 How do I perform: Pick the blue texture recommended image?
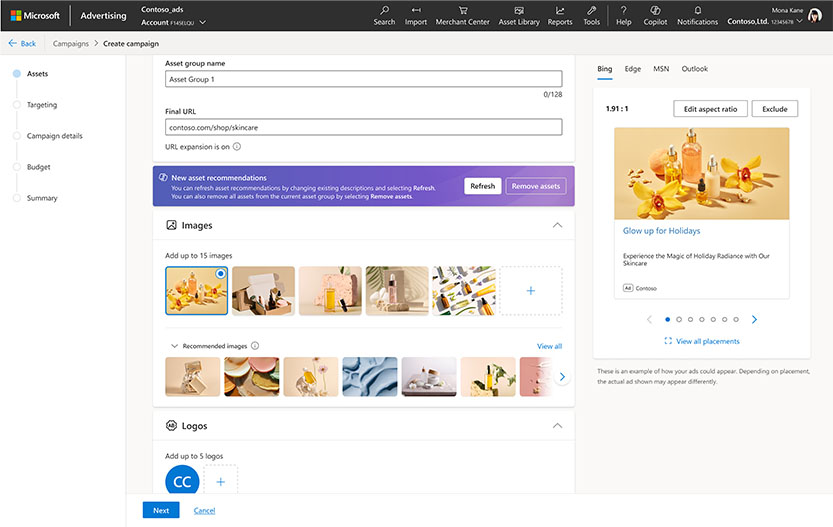tap(370, 377)
